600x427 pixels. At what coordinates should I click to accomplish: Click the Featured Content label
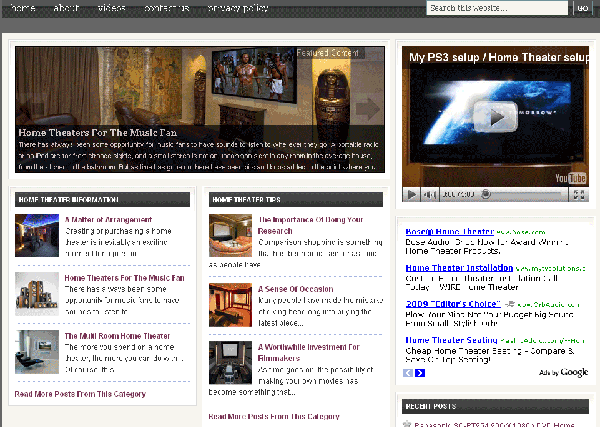pyautogui.click(x=328, y=53)
